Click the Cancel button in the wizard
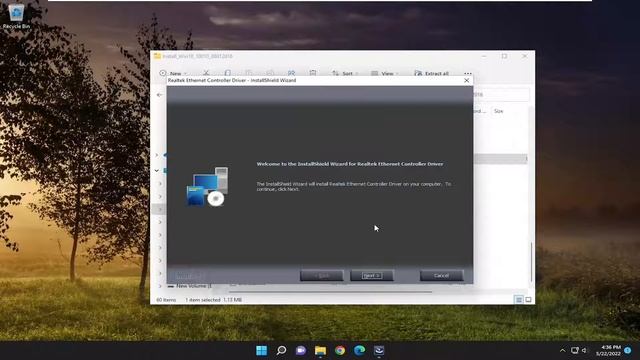The image size is (640, 360). pyautogui.click(x=442, y=276)
